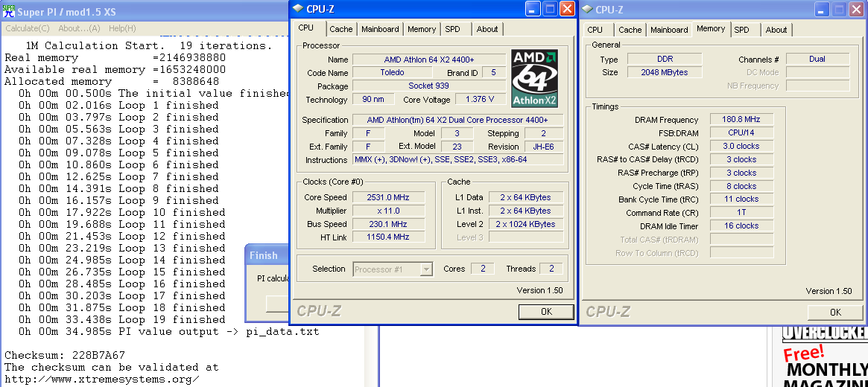Click the CPU-Z icon in the Memory window title bar
The image size is (868, 387).
point(588,8)
